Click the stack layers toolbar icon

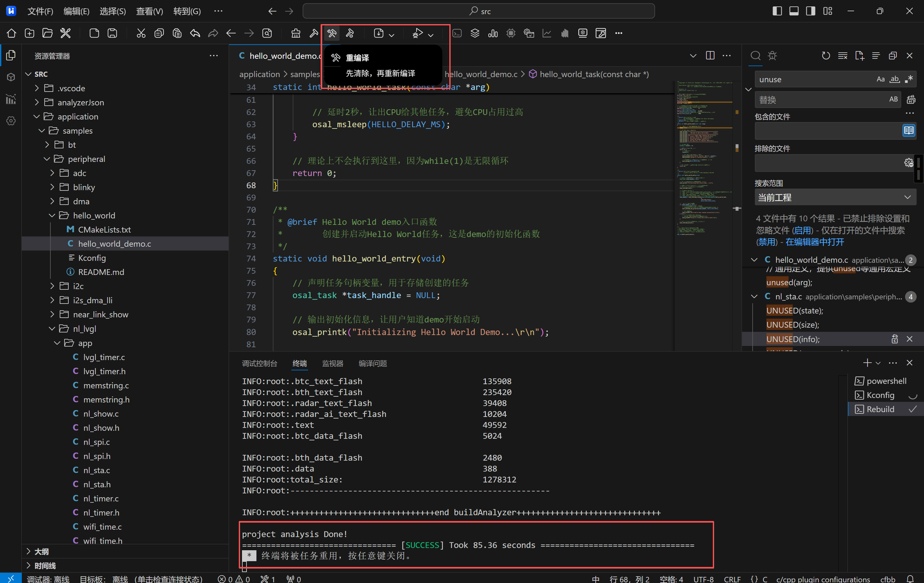pos(475,33)
